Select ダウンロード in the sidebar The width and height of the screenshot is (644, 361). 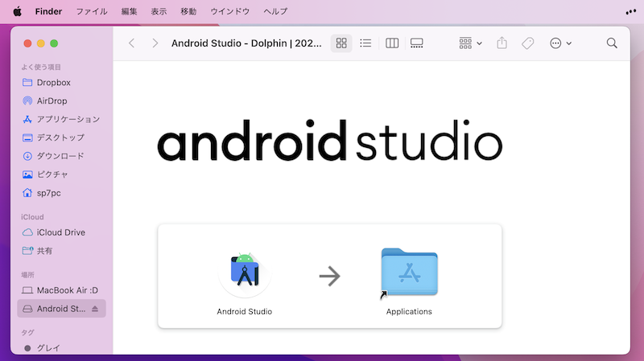(x=60, y=156)
